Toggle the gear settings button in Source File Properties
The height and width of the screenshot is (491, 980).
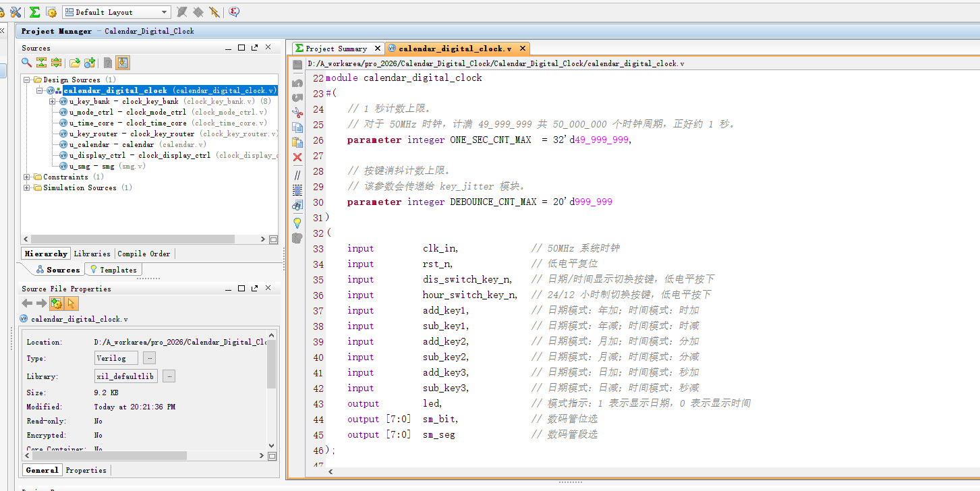coord(57,304)
